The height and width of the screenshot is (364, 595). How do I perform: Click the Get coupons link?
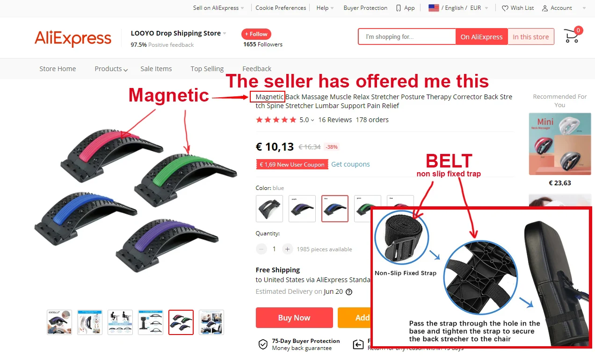(350, 164)
